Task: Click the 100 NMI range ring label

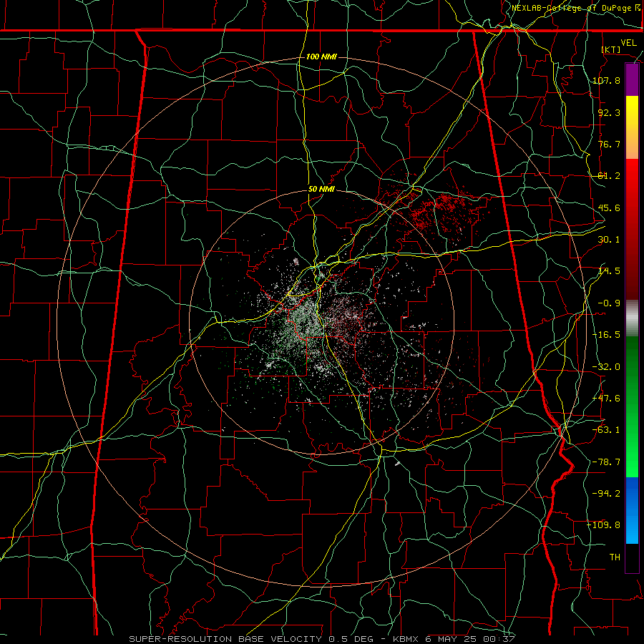Action: pos(321,57)
